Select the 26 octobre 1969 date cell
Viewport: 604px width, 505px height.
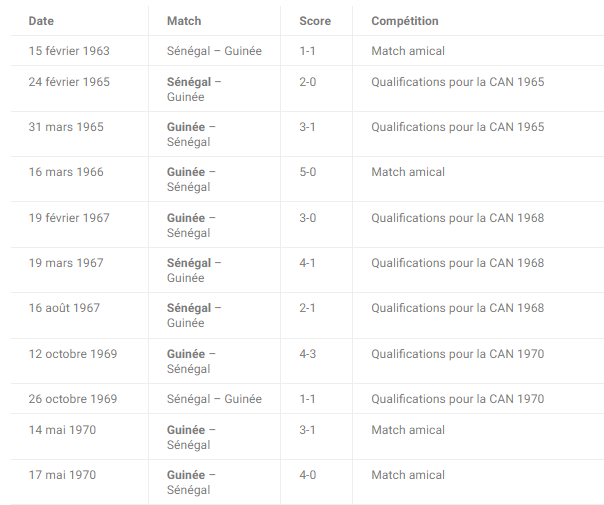point(73,399)
